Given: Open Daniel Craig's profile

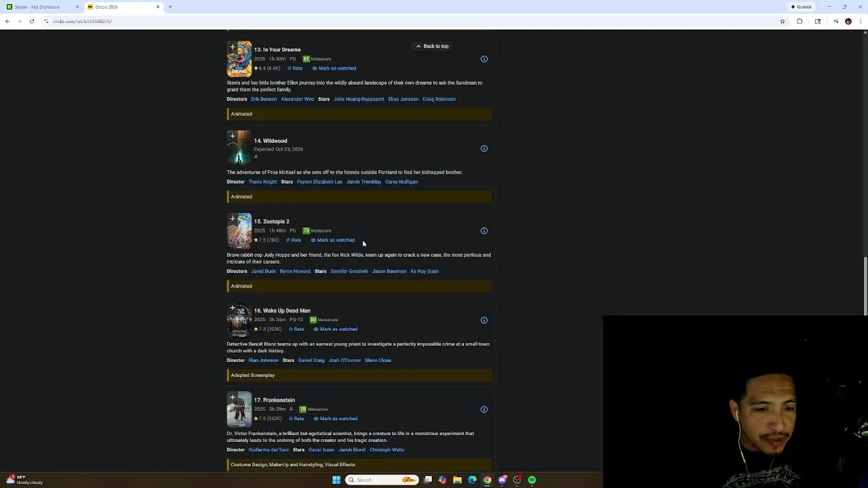Looking at the screenshot, I should (311, 361).
